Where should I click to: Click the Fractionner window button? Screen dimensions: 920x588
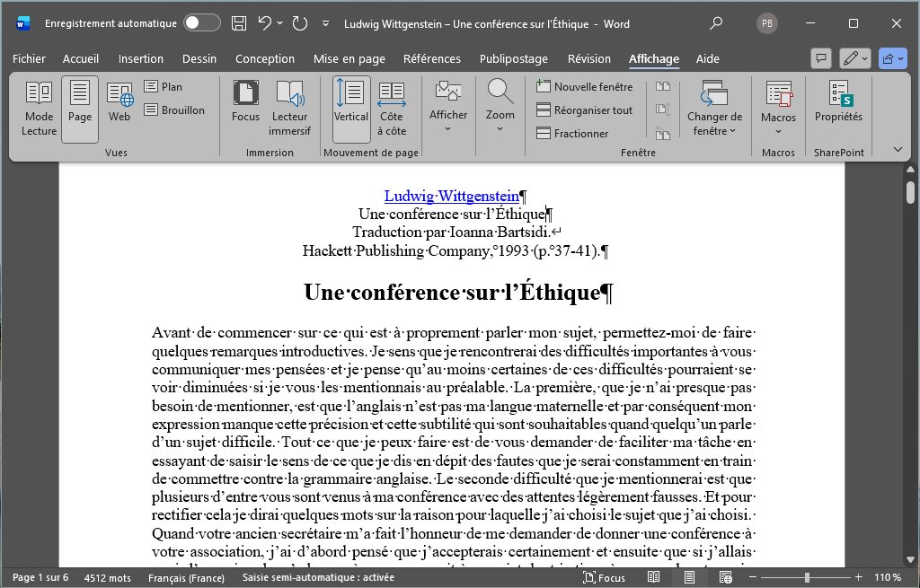tap(572, 134)
